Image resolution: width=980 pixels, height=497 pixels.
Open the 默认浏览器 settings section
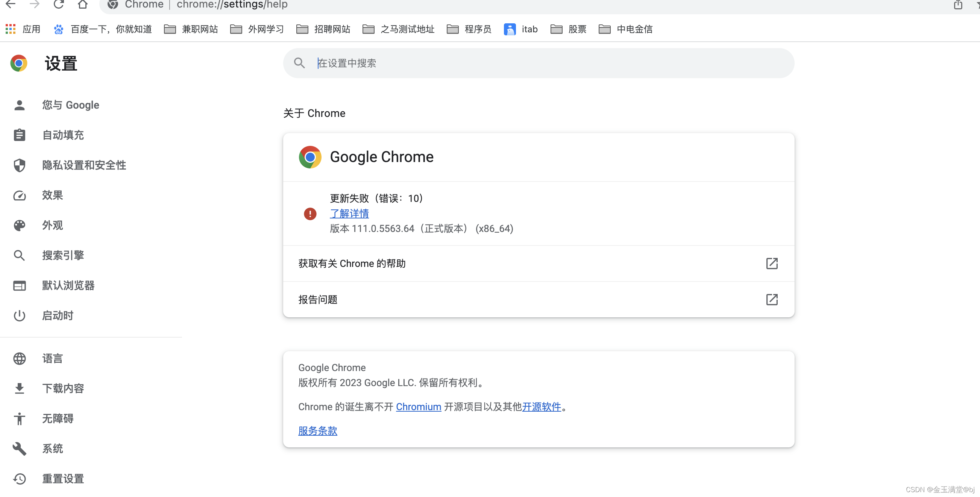(68, 285)
